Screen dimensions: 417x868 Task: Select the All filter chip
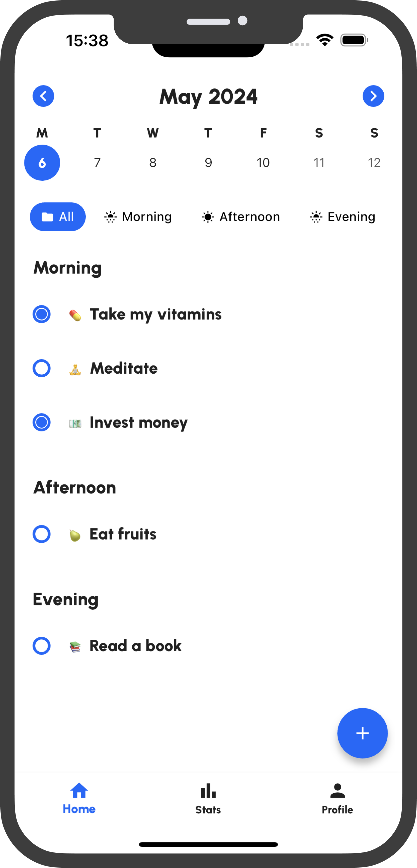coord(58,217)
